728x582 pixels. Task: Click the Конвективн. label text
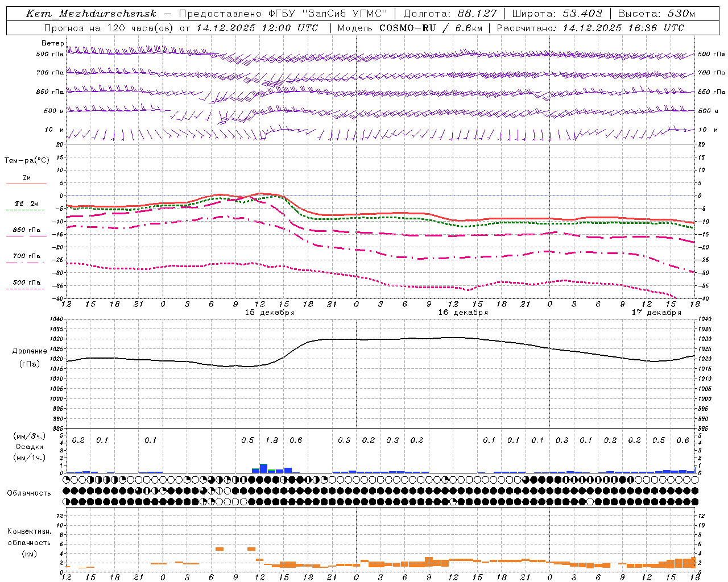[x=29, y=531]
